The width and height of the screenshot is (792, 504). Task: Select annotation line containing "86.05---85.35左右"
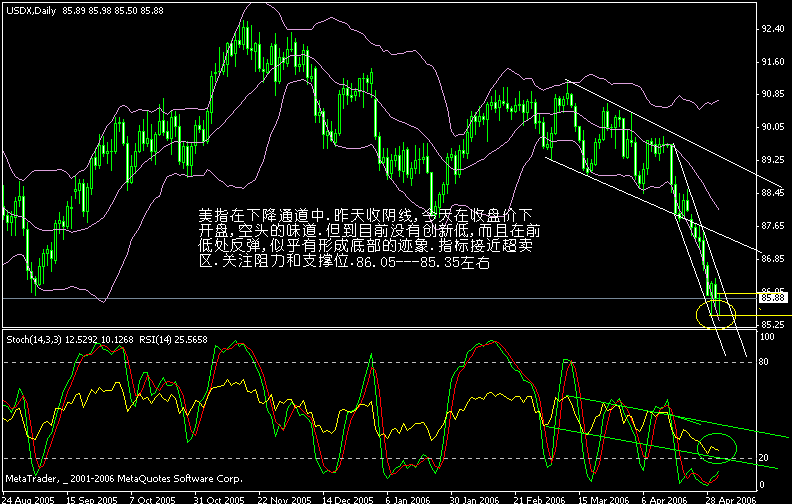pos(344,262)
